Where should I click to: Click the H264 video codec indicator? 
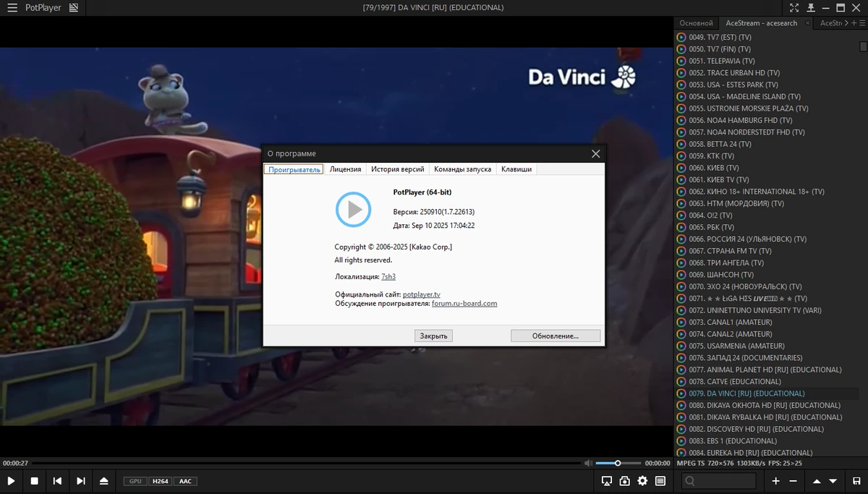coord(161,481)
